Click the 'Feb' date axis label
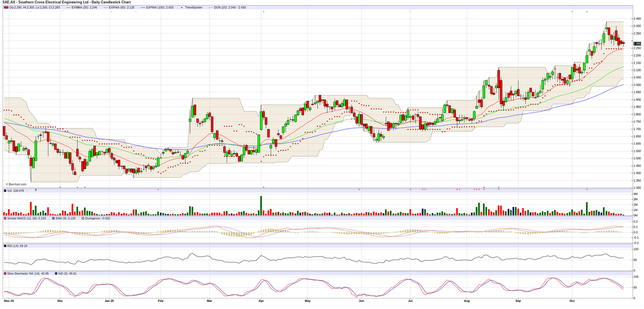The height and width of the screenshot is (309, 644). (x=160, y=301)
